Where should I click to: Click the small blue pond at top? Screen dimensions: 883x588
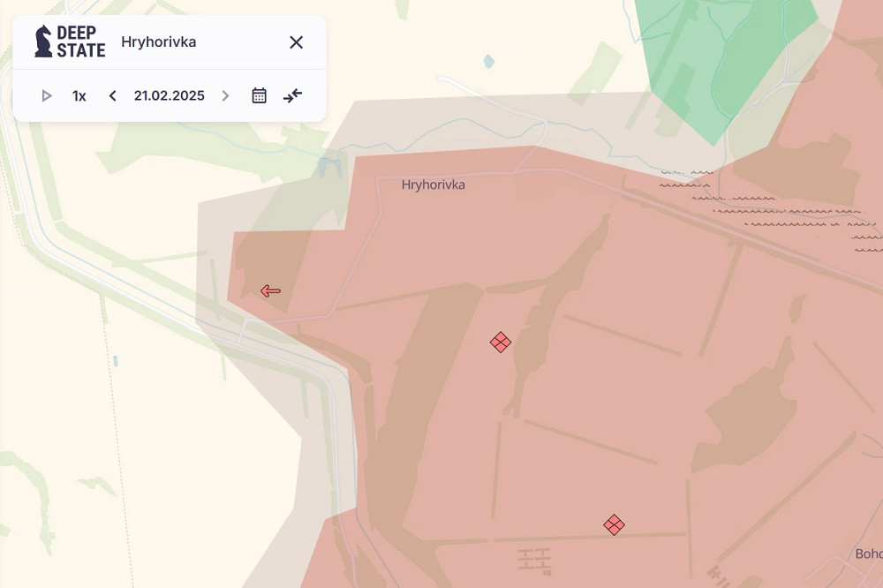click(x=488, y=62)
